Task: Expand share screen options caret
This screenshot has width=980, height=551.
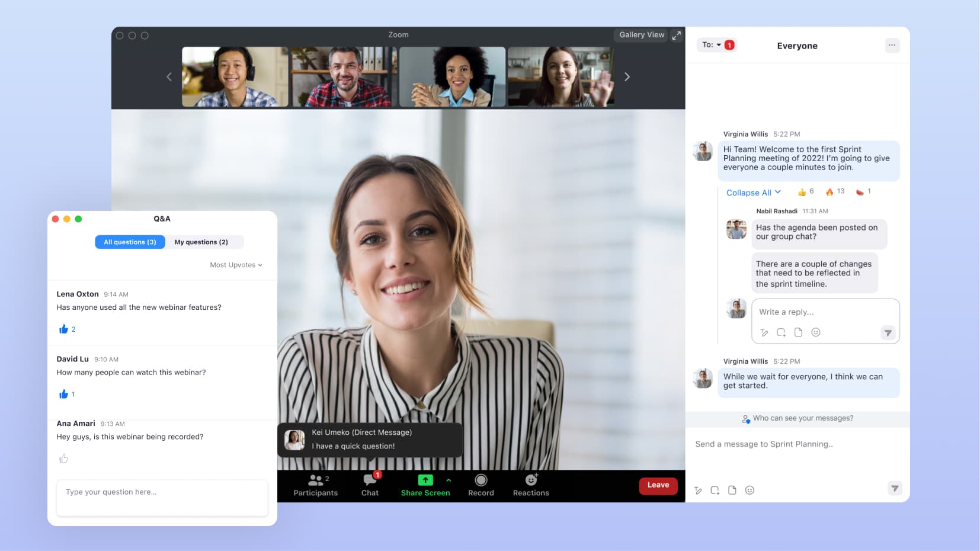Action: 449,480
